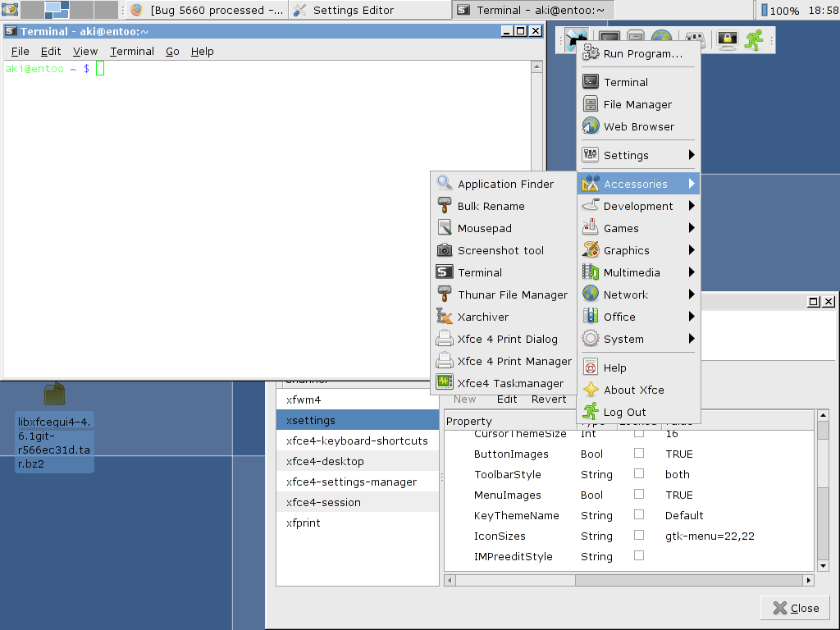Image resolution: width=840 pixels, height=630 pixels.
Task: Open Mousepad text editor entry
Action: pyautogui.click(x=484, y=229)
